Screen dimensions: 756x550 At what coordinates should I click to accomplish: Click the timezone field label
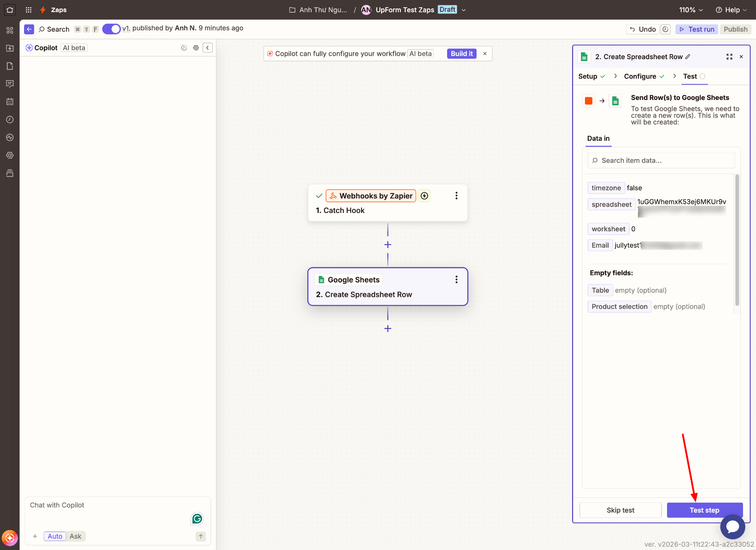pos(606,188)
